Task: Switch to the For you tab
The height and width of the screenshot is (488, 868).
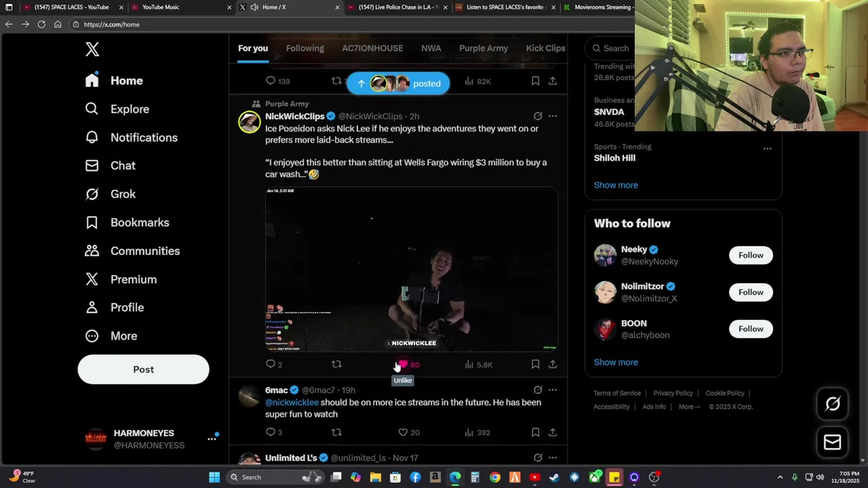Action: pyautogui.click(x=253, y=48)
